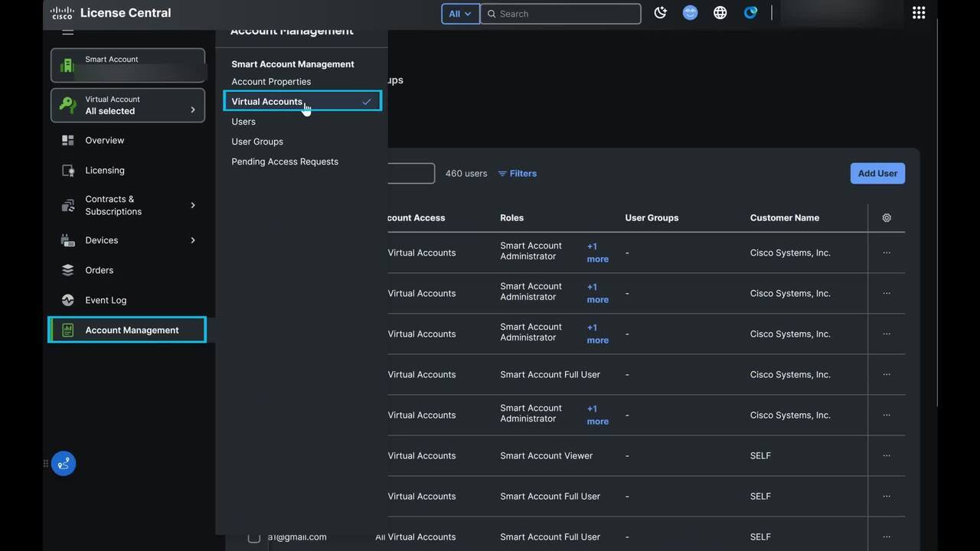The width and height of the screenshot is (980, 551).
Task: Go to Overview in the sidebar
Action: 105,141
